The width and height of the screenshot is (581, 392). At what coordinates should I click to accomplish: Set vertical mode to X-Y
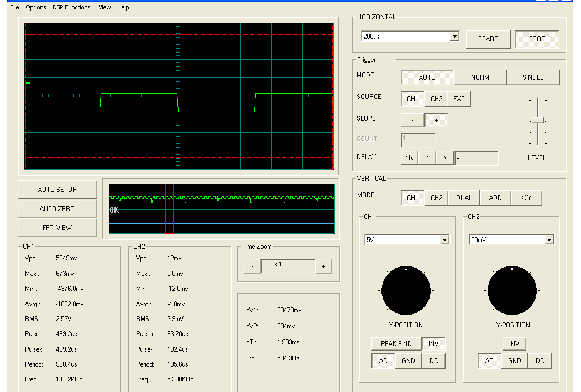click(526, 198)
